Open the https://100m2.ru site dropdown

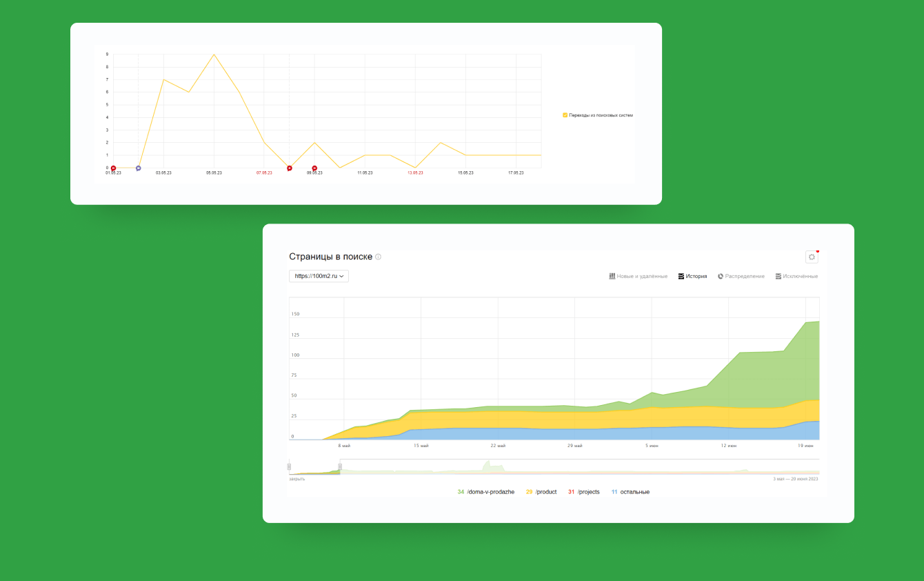319,276
